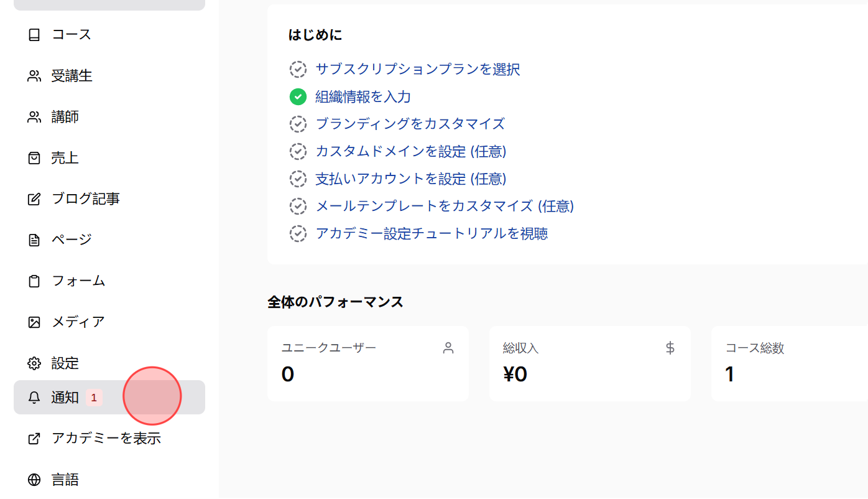Click the アカデミーを表示 external-link icon
The height and width of the screenshot is (499, 868).
click(34, 438)
